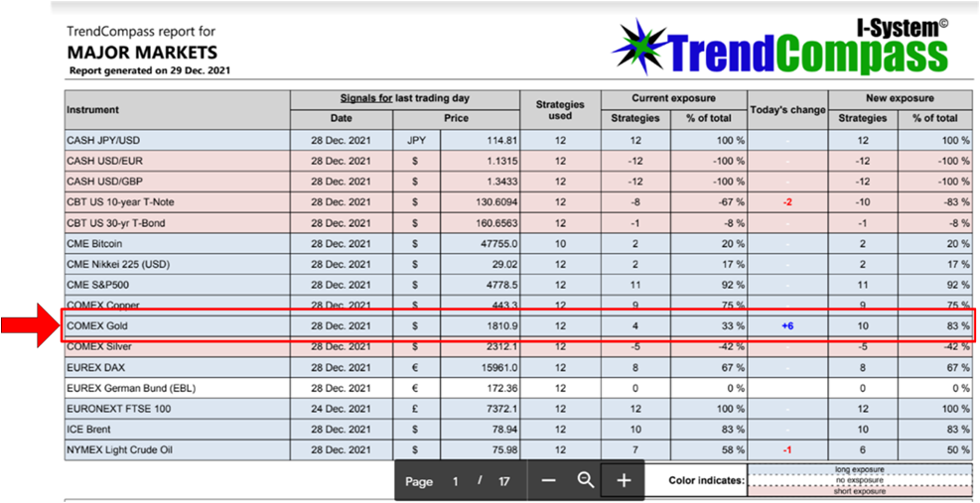Viewport: 980px width, 503px height.
Task: Click Bitcoin price 47755.0
Action: tap(500, 244)
